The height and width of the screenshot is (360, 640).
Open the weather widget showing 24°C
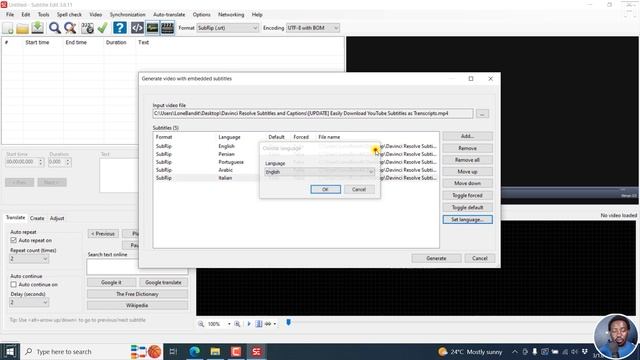(470, 351)
